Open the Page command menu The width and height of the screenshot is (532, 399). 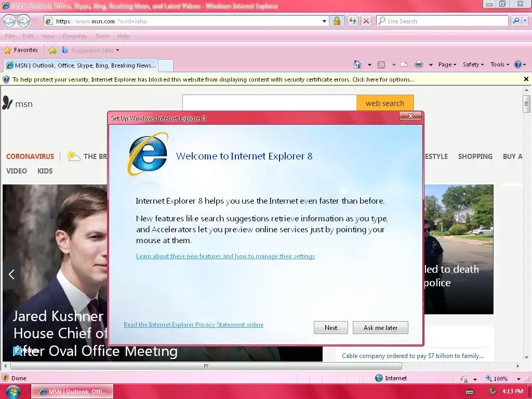447,64
